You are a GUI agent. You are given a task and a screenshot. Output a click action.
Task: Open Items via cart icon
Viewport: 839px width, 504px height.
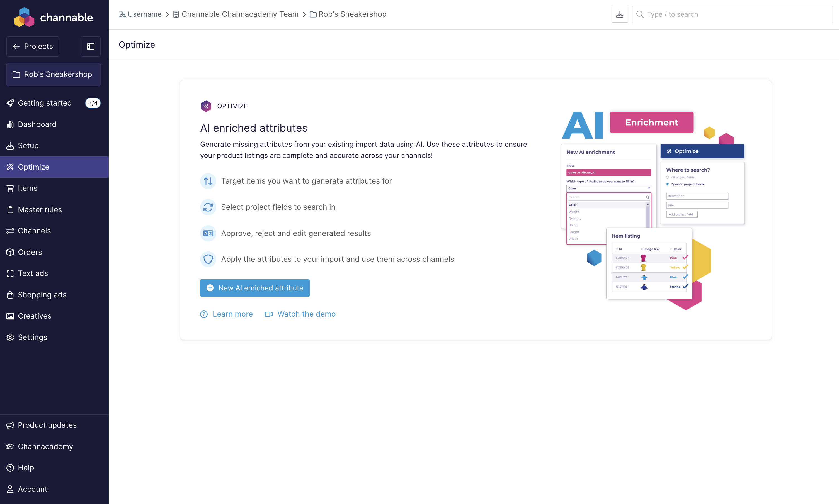click(x=10, y=188)
